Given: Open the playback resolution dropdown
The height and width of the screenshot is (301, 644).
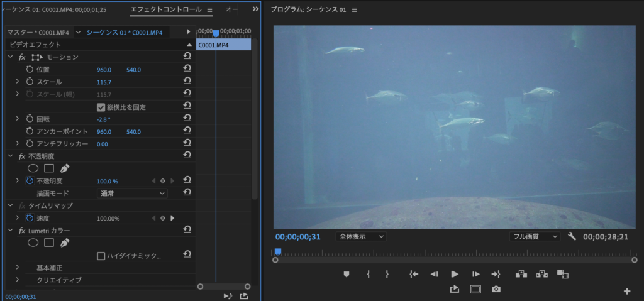Looking at the screenshot, I should pyautogui.click(x=534, y=236).
